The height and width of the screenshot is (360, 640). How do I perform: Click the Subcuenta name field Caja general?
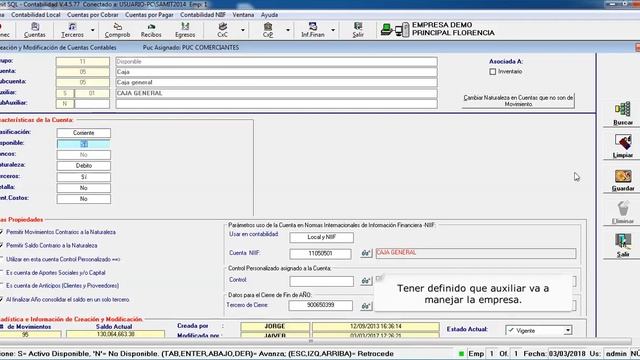[x=276, y=82]
